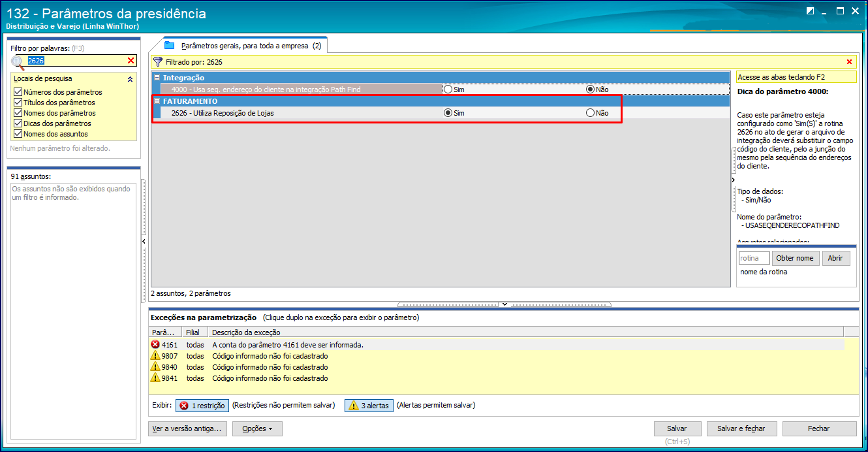This screenshot has height=452, width=868.
Task: Click 'Descrição da exceção' column header
Action: [527, 332]
